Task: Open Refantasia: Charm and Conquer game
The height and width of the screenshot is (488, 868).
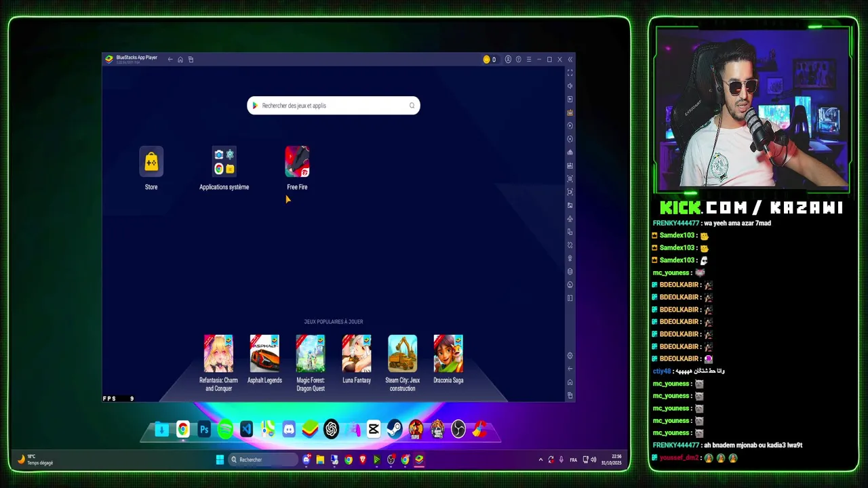Action: [x=218, y=354]
